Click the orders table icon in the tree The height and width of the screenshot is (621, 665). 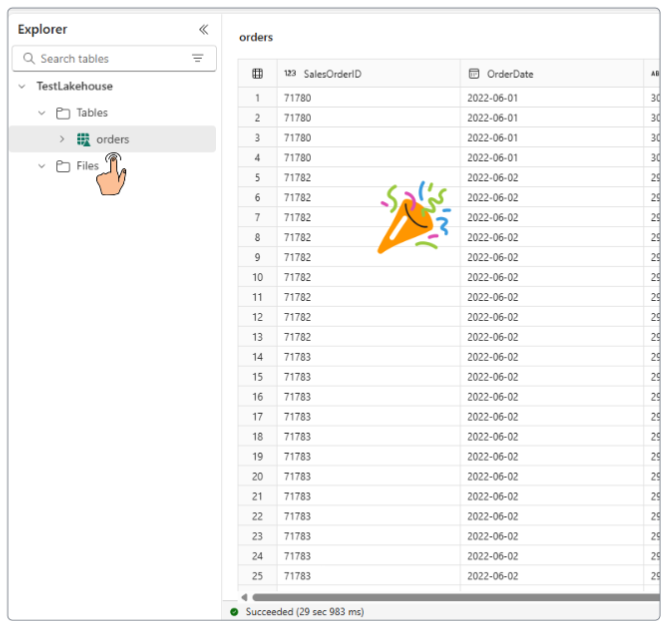tap(84, 139)
